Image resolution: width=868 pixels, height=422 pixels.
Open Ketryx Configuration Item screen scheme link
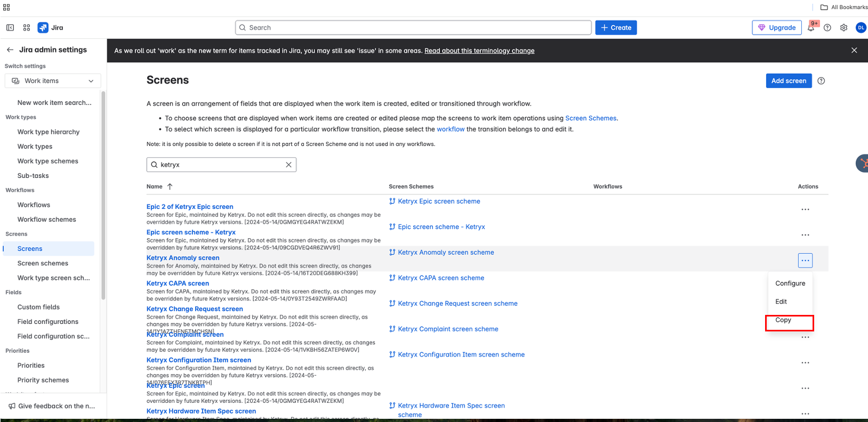point(461,355)
